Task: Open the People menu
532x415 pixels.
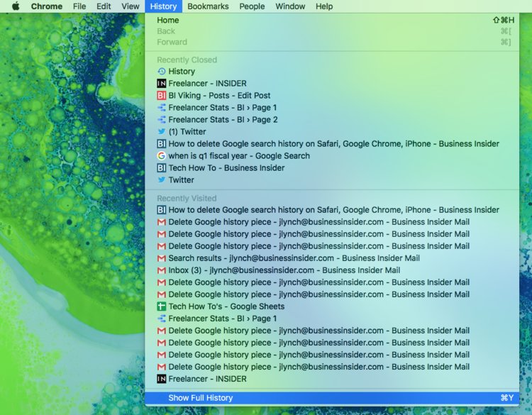Action: (x=252, y=6)
